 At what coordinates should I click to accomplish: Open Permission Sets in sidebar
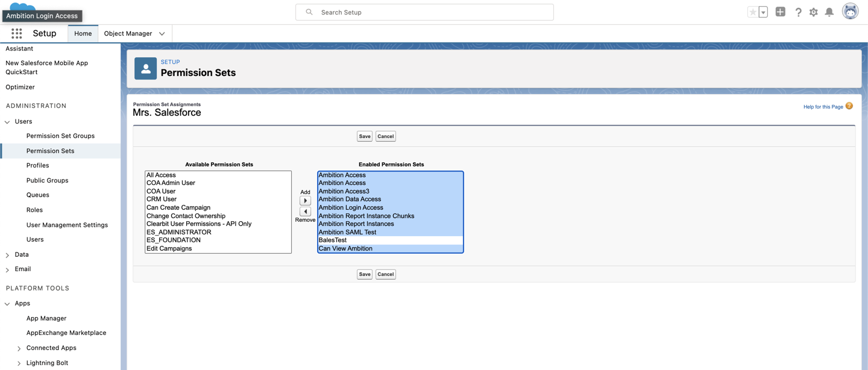pos(50,151)
